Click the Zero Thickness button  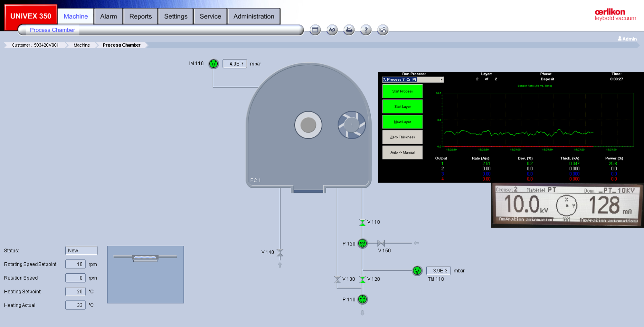[402, 137]
